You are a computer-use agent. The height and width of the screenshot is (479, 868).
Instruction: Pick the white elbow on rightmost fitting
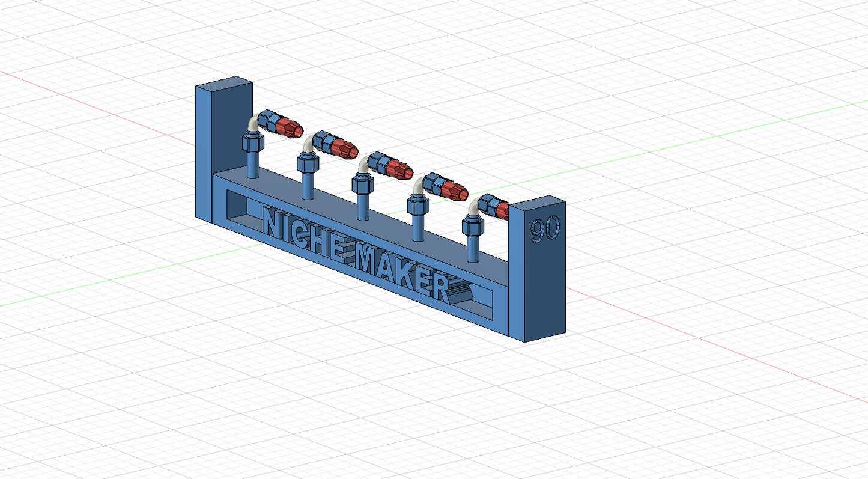475,207
